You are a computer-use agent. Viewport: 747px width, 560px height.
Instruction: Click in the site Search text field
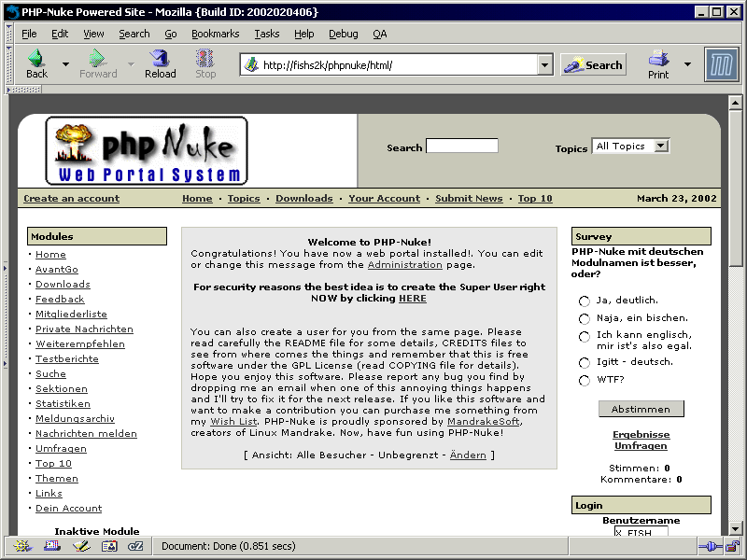point(462,146)
